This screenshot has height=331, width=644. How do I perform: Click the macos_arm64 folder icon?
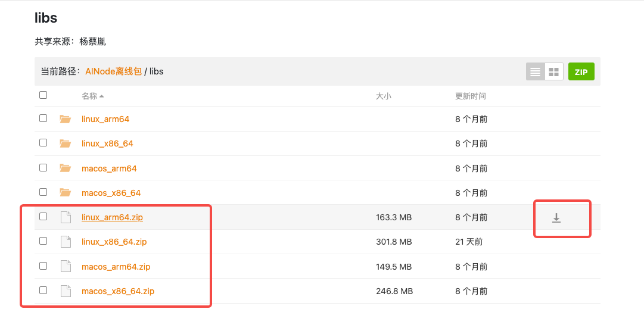pos(66,168)
